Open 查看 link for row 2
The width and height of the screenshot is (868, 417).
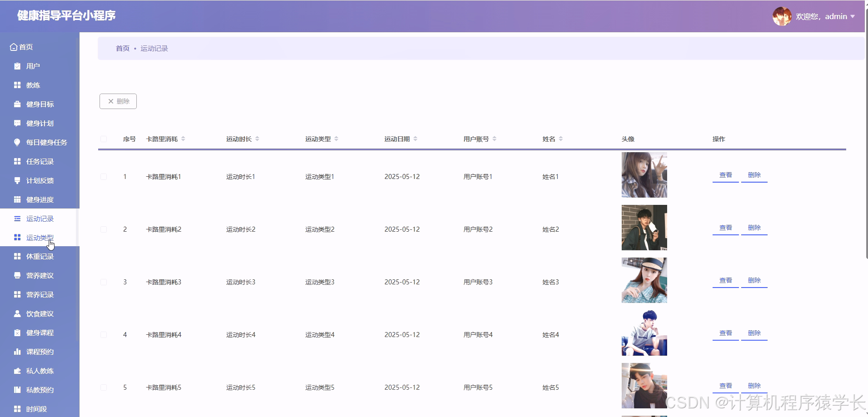(x=725, y=227)
